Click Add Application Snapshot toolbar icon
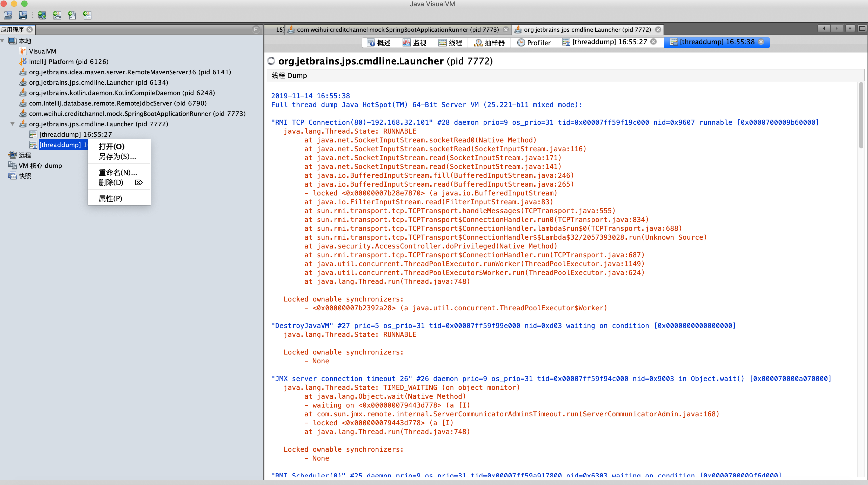 87,15
